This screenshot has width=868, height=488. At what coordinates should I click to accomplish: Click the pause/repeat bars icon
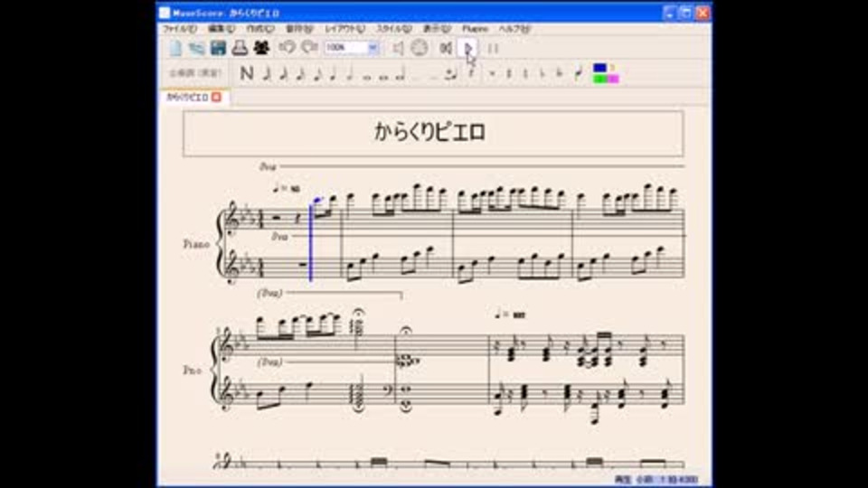pos(493,48)
